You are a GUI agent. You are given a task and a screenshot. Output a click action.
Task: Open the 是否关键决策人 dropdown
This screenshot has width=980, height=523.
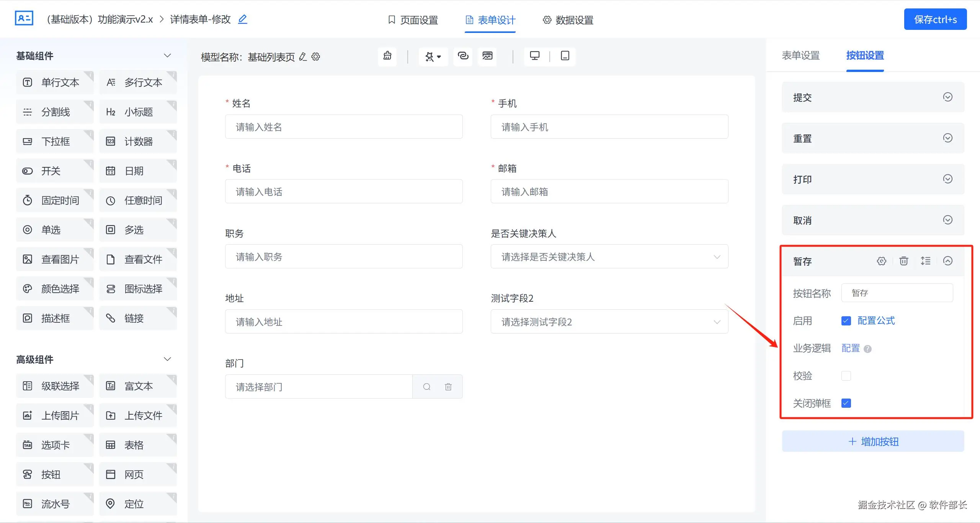tap(609, 257)
